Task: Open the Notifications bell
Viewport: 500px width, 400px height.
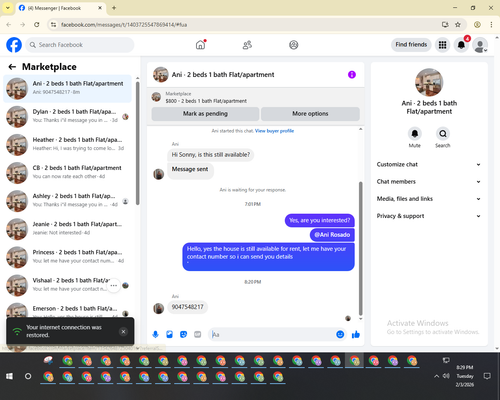Action: click(461, 45)
